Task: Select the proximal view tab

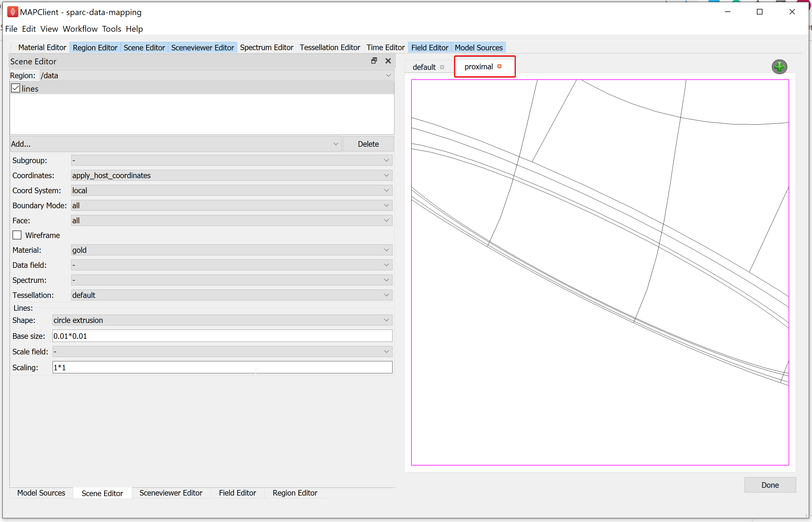Action: click(479, 67)
